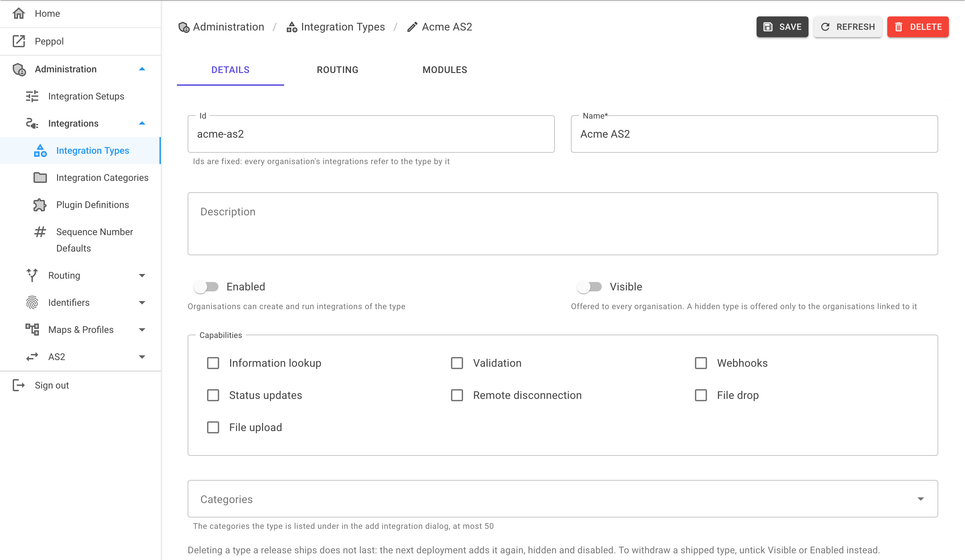Click the Sign out door icon

19,385
